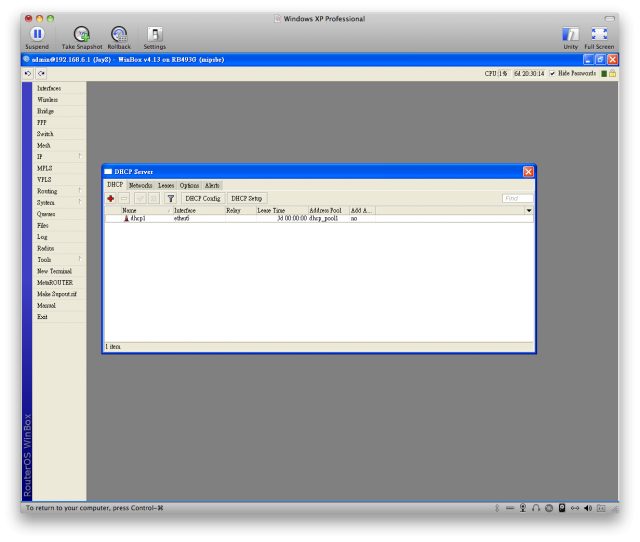Screen dimensions: 640x542
Task: Click the green status indicator
Action: point(604,73)
